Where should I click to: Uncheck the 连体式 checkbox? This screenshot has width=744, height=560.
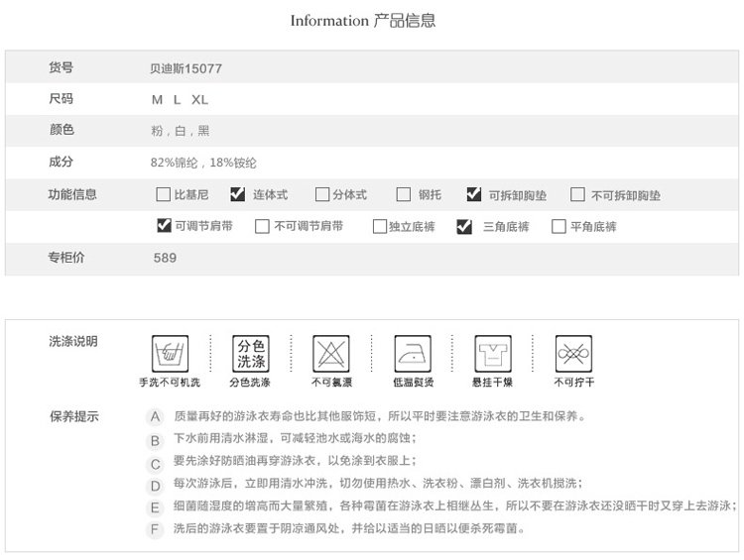[x=238, y=195]
